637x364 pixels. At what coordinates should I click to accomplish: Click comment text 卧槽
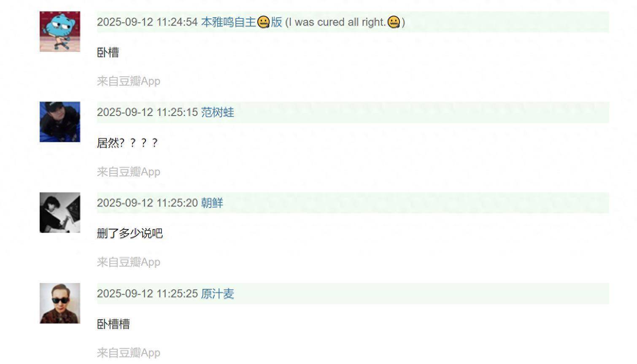[108, 52]
